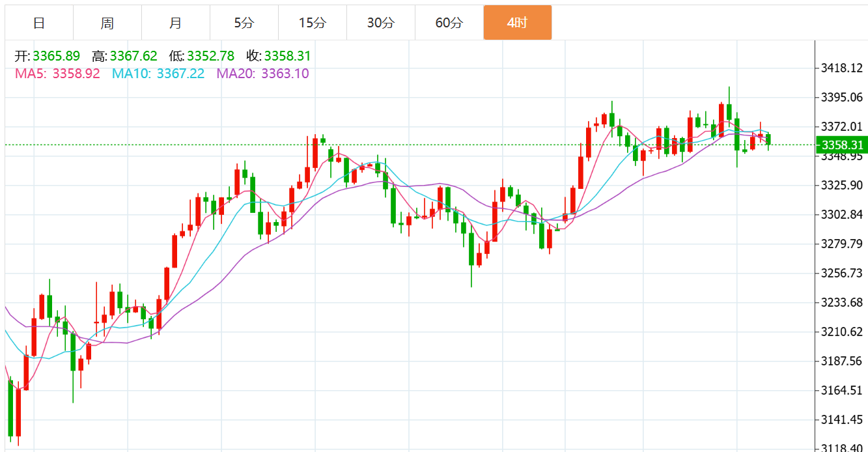Image resolution: width=868 pixels, height=452 pixels.
Task: Select the 15分 timeframe tab
Action: (x=313, y=23)
